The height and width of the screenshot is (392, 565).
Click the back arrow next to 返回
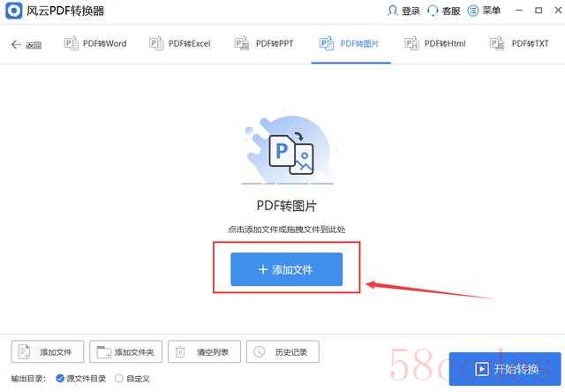tap(16, 45)
